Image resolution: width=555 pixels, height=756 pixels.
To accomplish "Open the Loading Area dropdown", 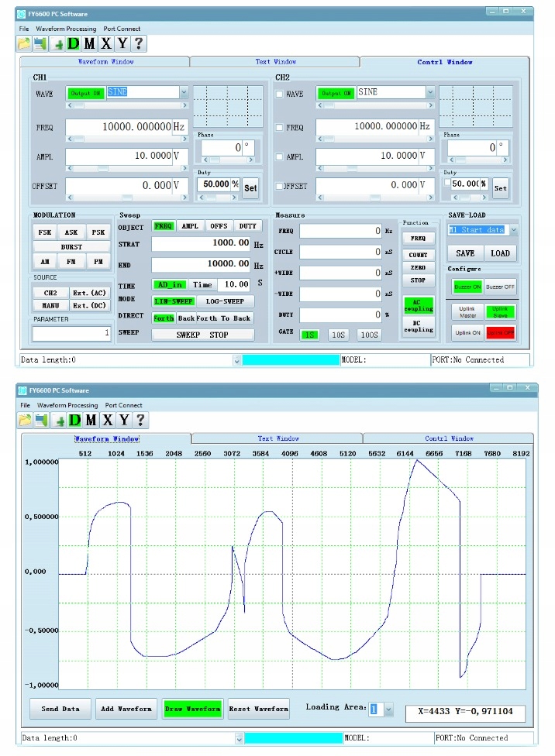I will (388, 709).
